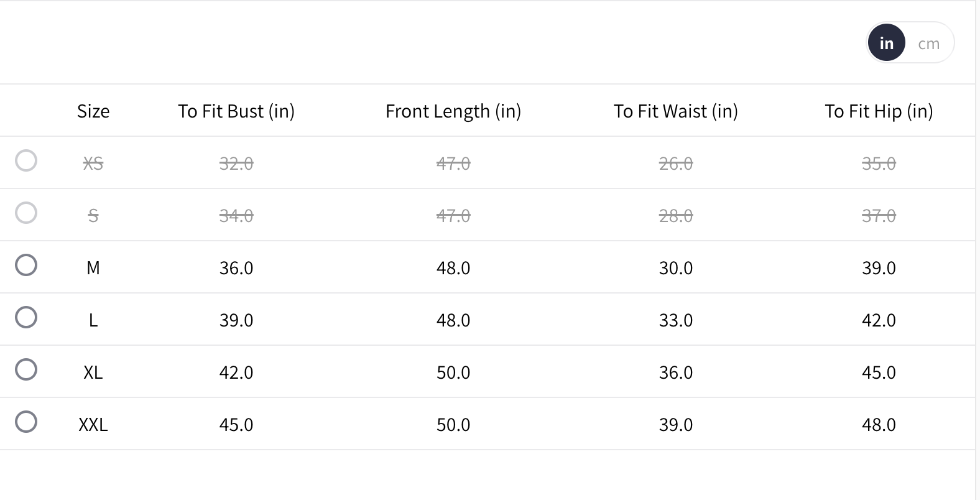Click the unavailable S size radio button
The height and width of the screenshot is (500, 980).
[x=26, y=213]
